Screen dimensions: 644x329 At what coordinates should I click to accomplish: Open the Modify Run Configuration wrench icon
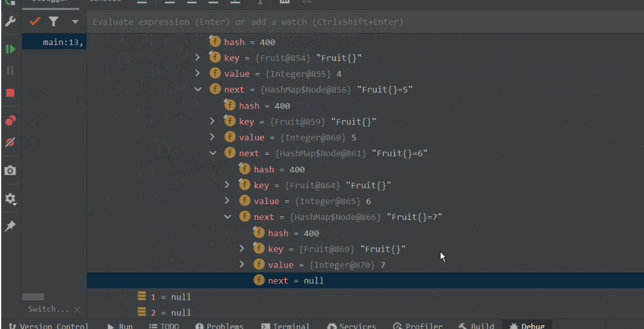point(10,21)
